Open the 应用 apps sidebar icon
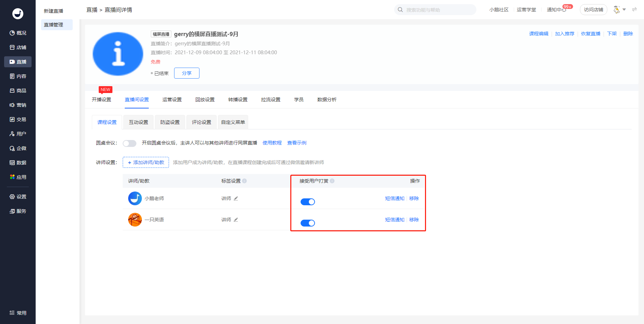Image resolution: width=644 pixels, height=324 pixels. [12, 177]
